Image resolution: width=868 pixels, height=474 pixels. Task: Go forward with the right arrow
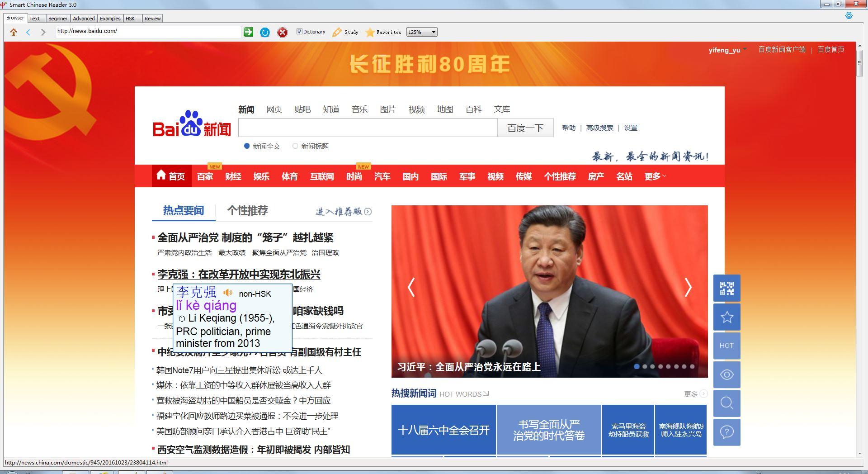(43, 32)
